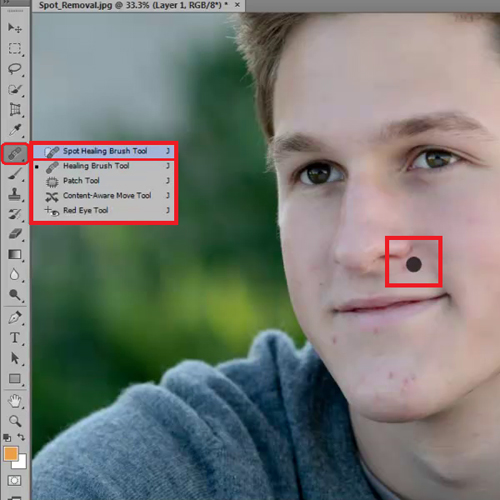The height and width of the screenshot is (500, 500).
Task: Select the Horizontal Type tool
Action: click(x=15, y=338)
